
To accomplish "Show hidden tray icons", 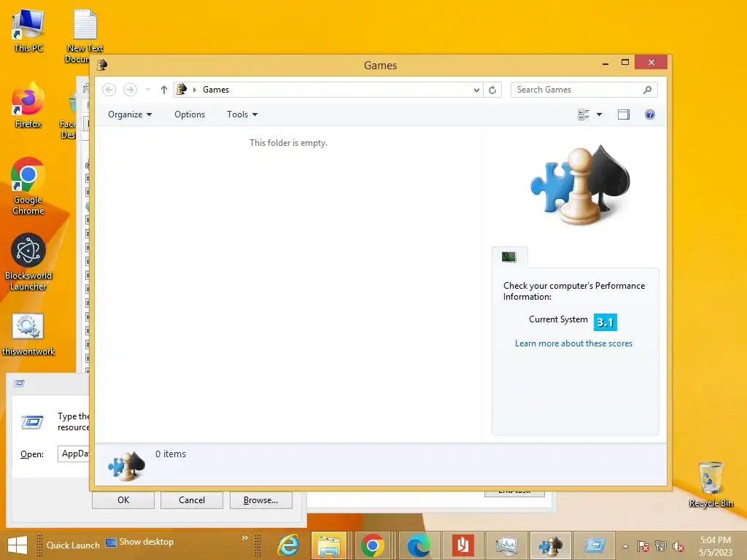I will (x=625, y=546).
